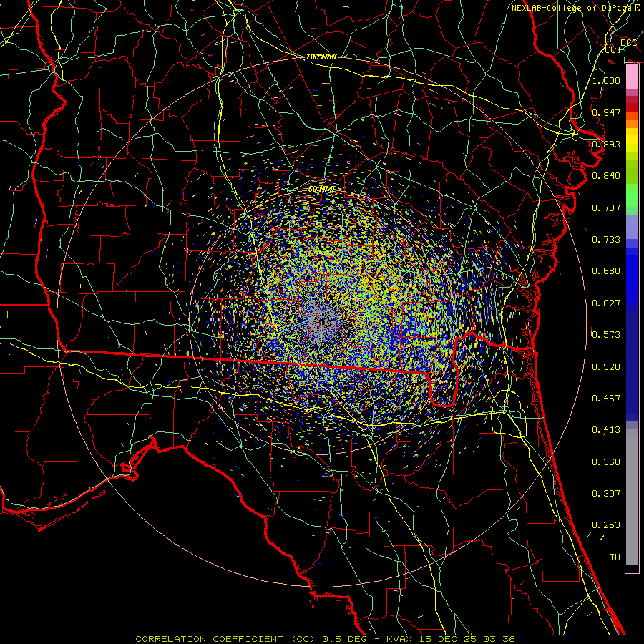The image size is (644, 644).
Task: Click the CORRELATION COEFFICIENT (CC) caption text
Action: 228,639
